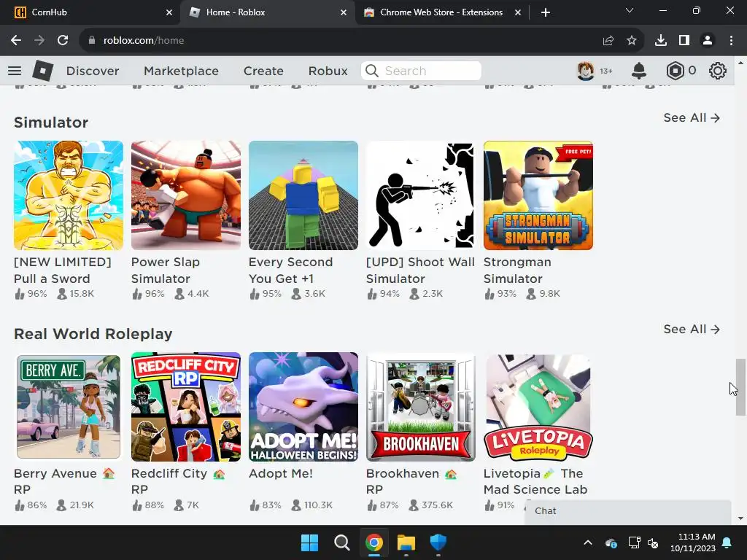Click the Chrome taskbar icon
This screenshot has width=747, height=560.
[x=374, y=542]
